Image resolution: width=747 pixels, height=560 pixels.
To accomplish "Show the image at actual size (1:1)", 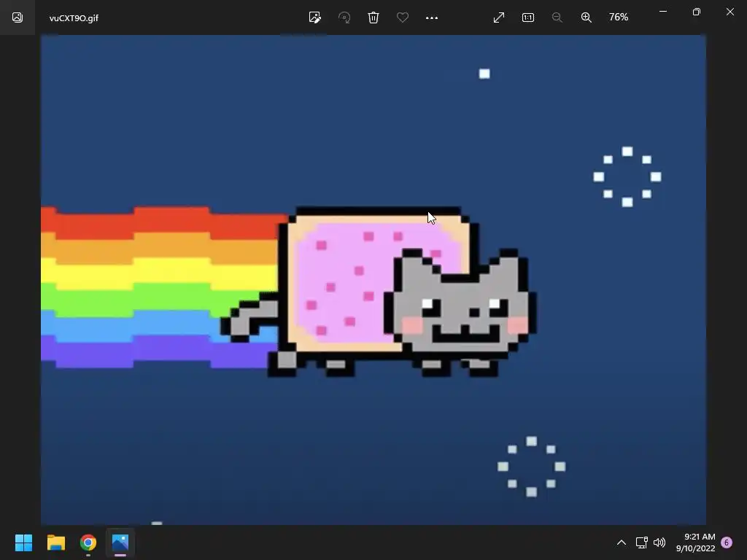I will click(x=528, y=17).
